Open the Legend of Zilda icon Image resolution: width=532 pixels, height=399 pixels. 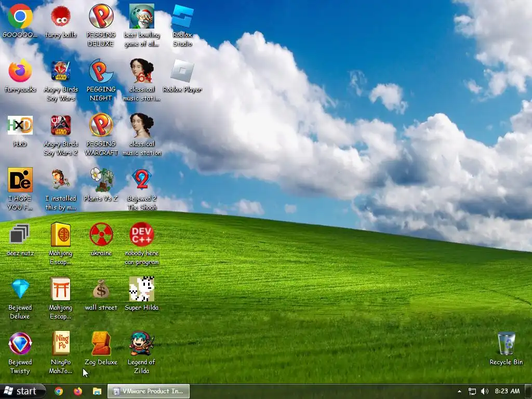click(142, 343)
